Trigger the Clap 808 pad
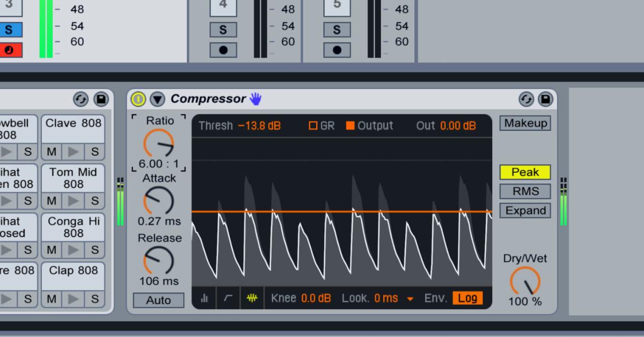 coord(73,299)
